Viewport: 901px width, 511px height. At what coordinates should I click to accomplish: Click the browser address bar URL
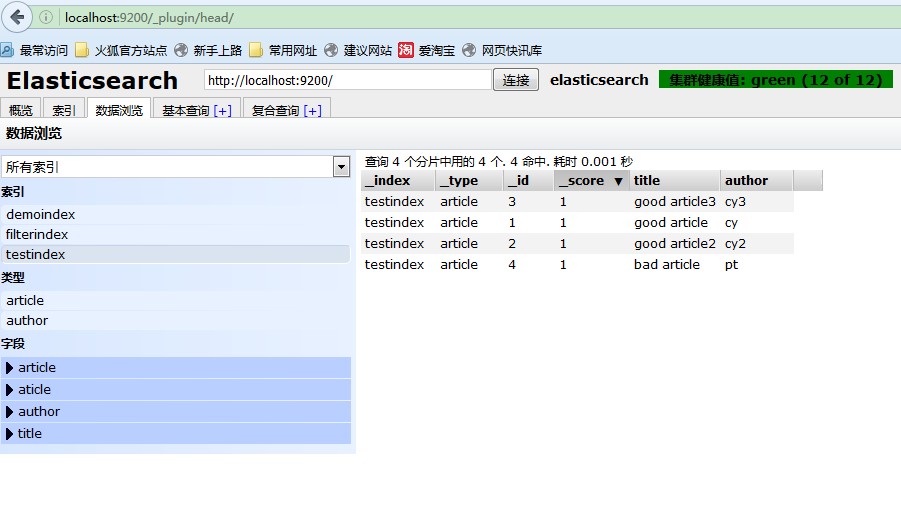click(149, 18)
